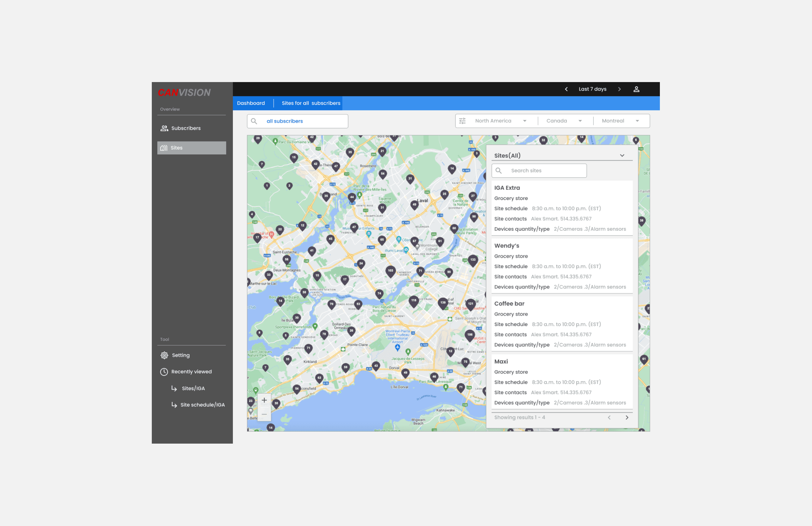Viewport: 812px width, 526px height.
Task: Click the Recently Viewed clock icon
Action: point(164,372)
